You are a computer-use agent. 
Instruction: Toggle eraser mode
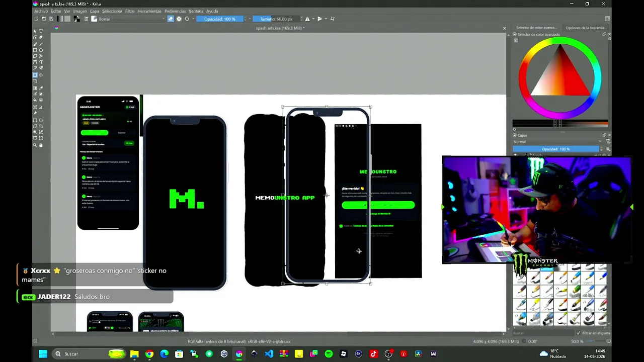(x=171, y=19)
